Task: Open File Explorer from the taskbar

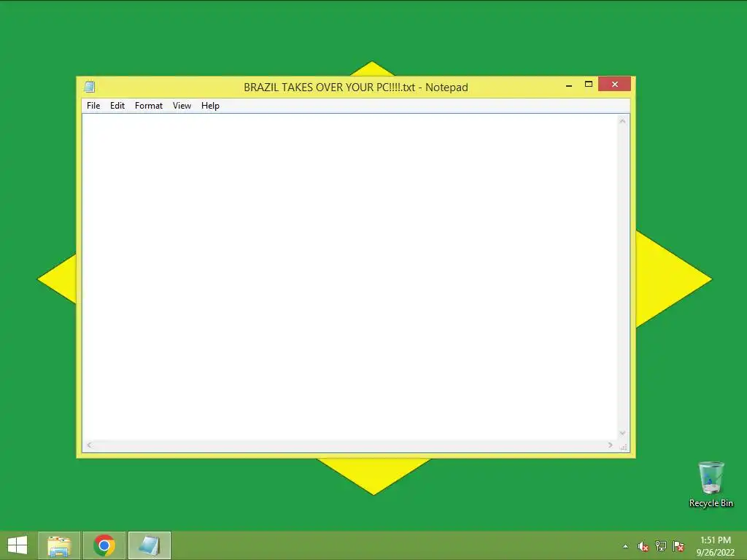Action: coord(59,545)
